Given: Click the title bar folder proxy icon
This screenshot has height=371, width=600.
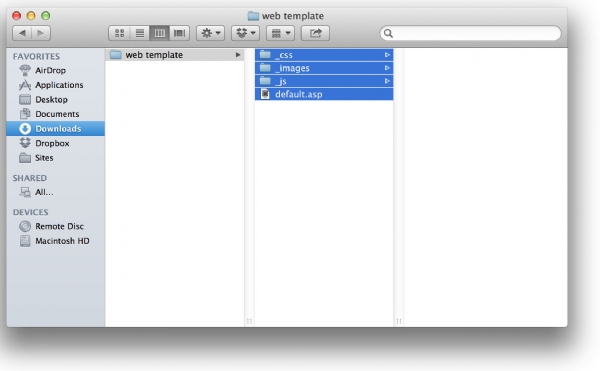Looking at the screenshot, I should [253, 16].
